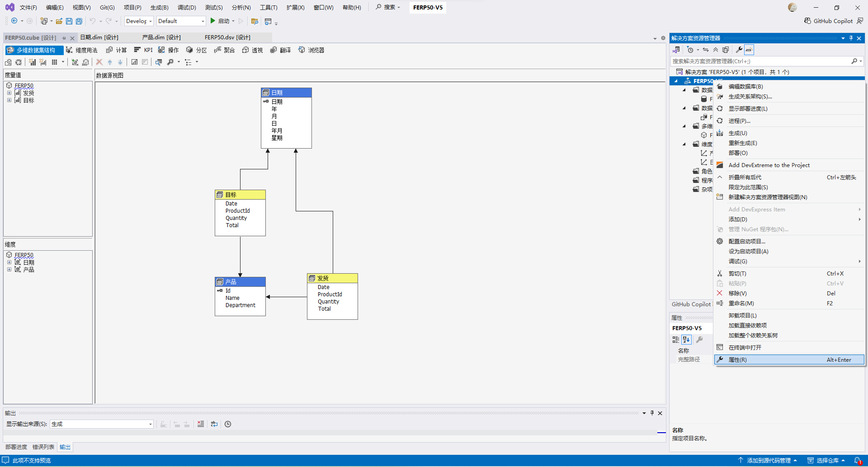Click the Find Table icon in cube toolbar
Viewport: 868px width, 467px height.
[159, 62]
